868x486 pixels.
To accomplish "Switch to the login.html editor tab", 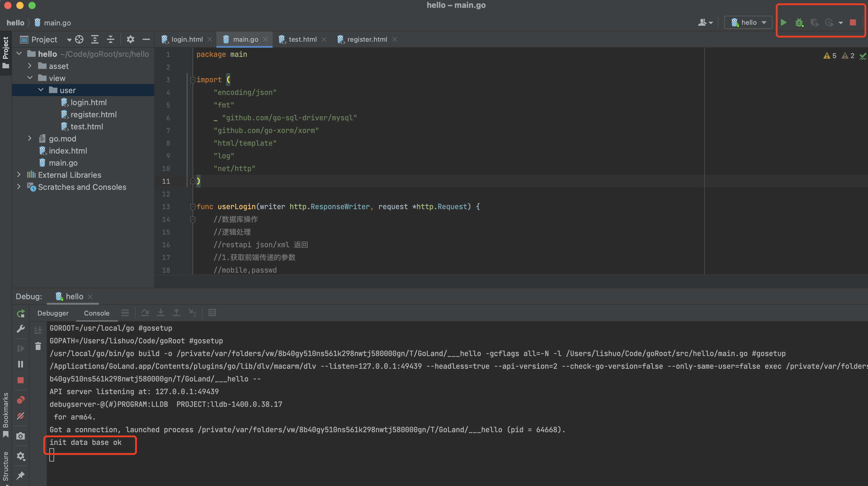I will click(x=187, y=39).
